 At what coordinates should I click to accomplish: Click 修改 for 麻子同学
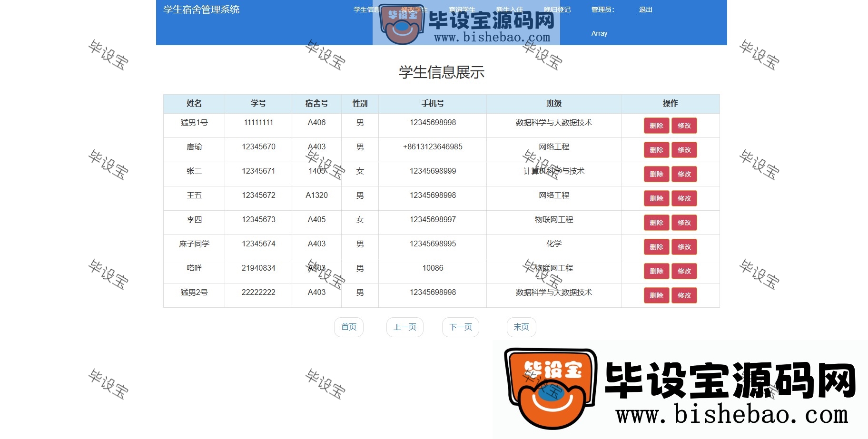click(x=684, y=247)
